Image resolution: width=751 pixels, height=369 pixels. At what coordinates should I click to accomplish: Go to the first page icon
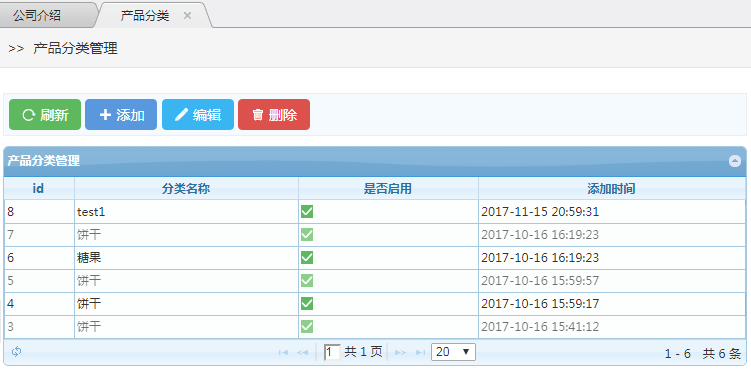coord(283,353)
